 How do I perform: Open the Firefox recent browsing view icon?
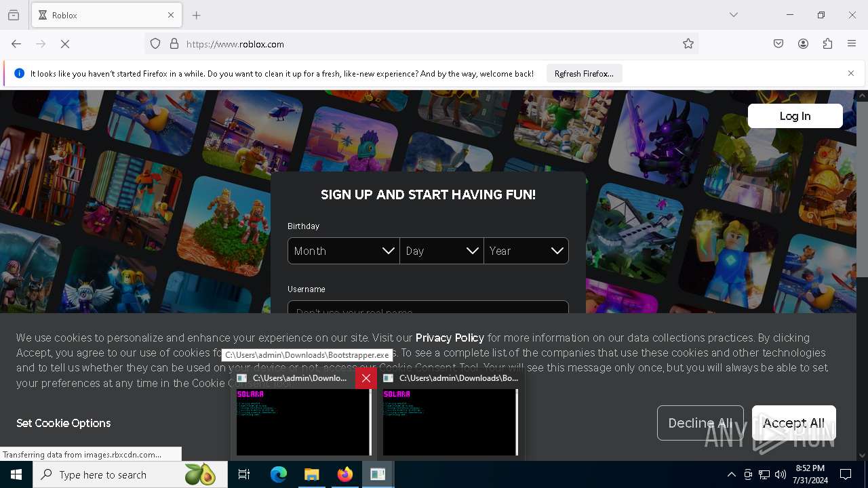tap(14, 15)
